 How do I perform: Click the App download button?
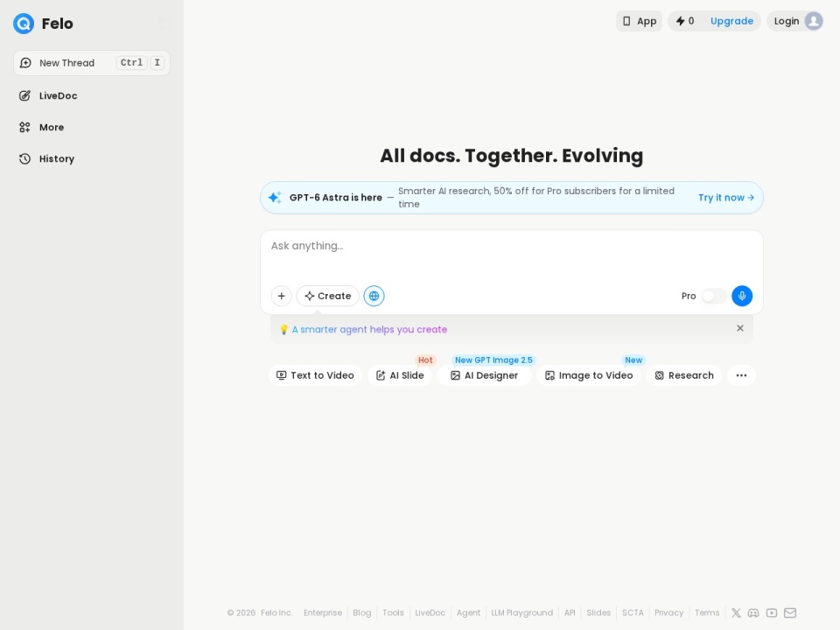(639, 21)
